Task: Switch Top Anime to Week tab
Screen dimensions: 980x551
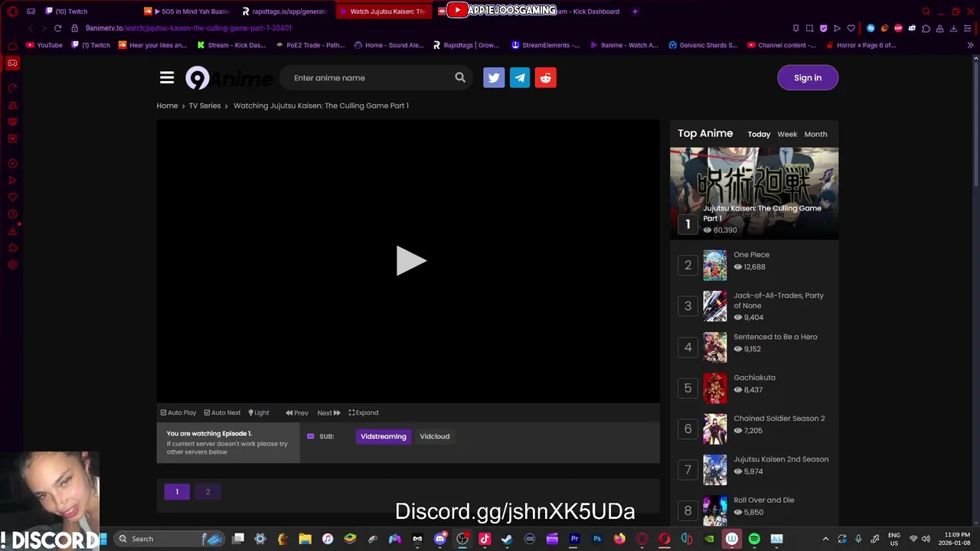Action: [x=787, y=134]
